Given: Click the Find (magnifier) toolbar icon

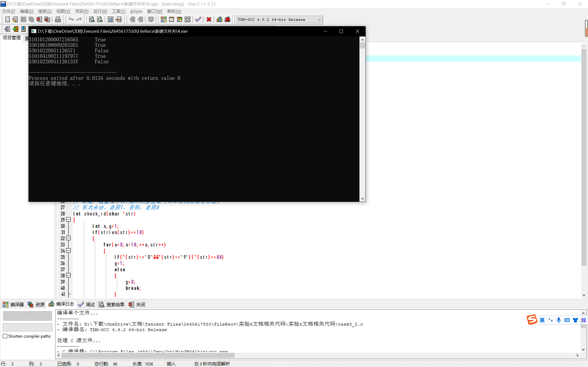Looking at the screenshot, I should (92, 19).
